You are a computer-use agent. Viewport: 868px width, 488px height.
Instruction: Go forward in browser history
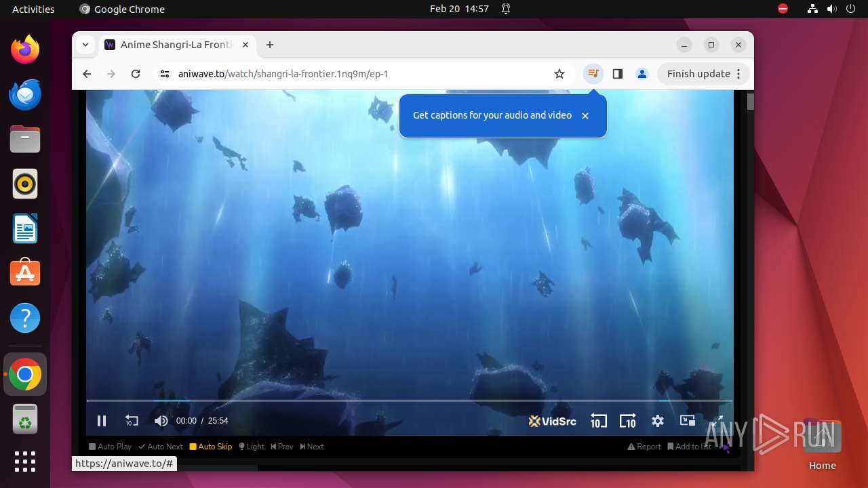[x=111, y=74]
